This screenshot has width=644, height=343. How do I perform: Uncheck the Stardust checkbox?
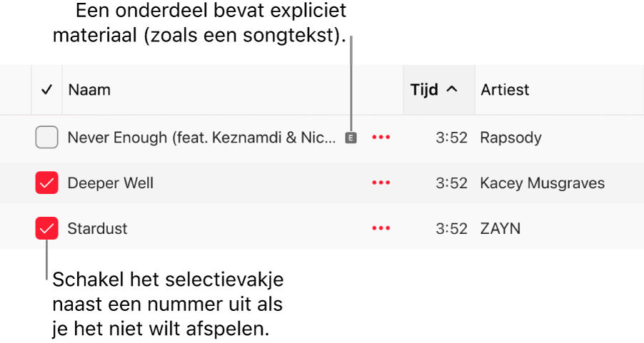tap(46, 229)
